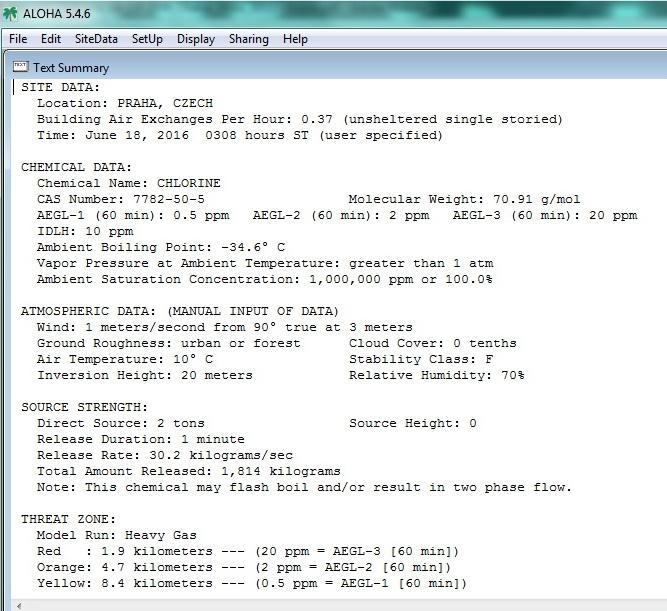Click 'AEGL-2 (60 min): 2 ppm' value

tap(341, 215)
